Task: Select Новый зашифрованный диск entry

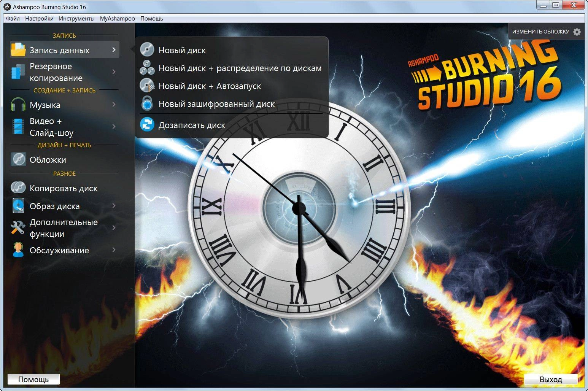Action: point(216,103)
